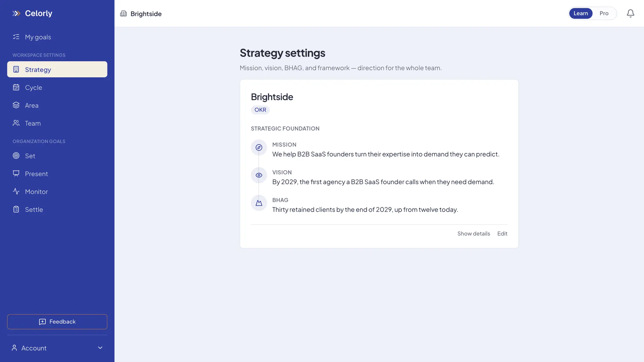Click the Strategy settings heading
Screen dimensions: 644x362
(282, 53)
